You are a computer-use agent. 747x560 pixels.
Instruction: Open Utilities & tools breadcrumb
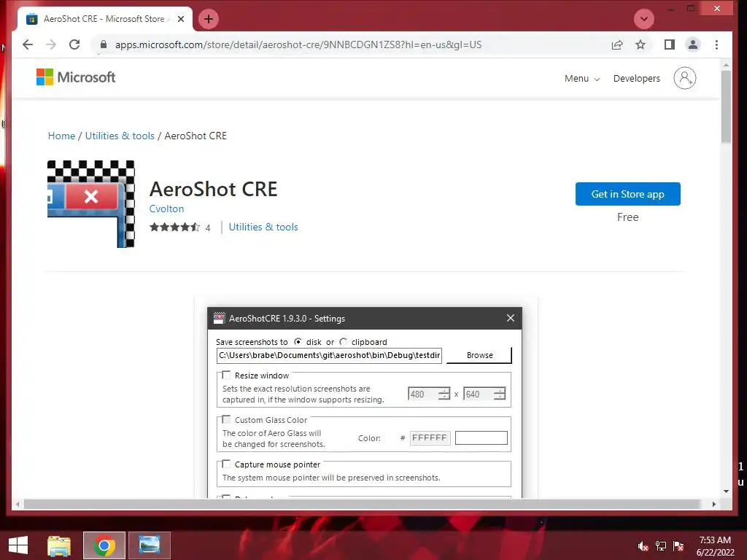(120, 136)
